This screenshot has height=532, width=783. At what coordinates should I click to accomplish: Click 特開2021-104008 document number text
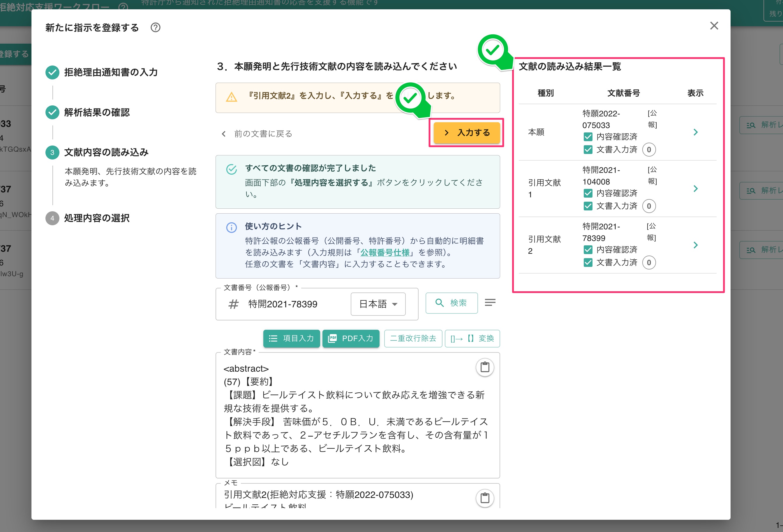[x=602, y=176]
